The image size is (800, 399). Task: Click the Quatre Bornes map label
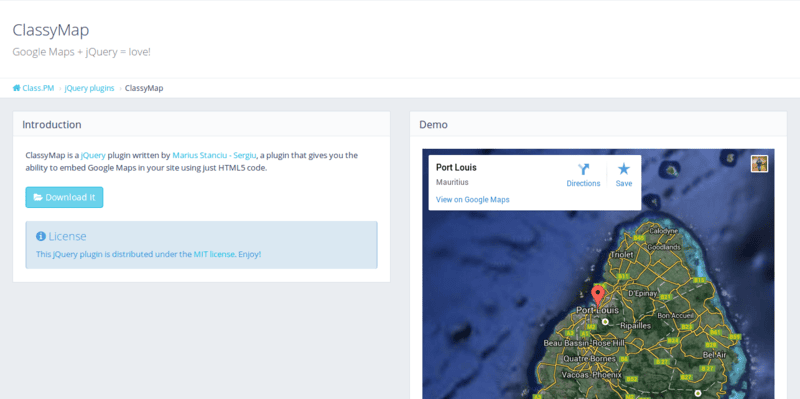coord(589,359)
